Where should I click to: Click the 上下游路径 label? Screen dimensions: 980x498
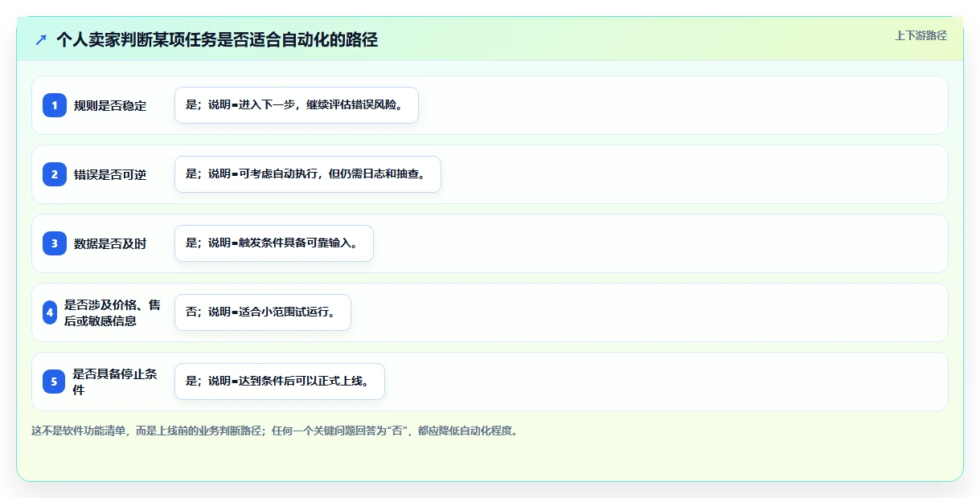coord(921,35)
